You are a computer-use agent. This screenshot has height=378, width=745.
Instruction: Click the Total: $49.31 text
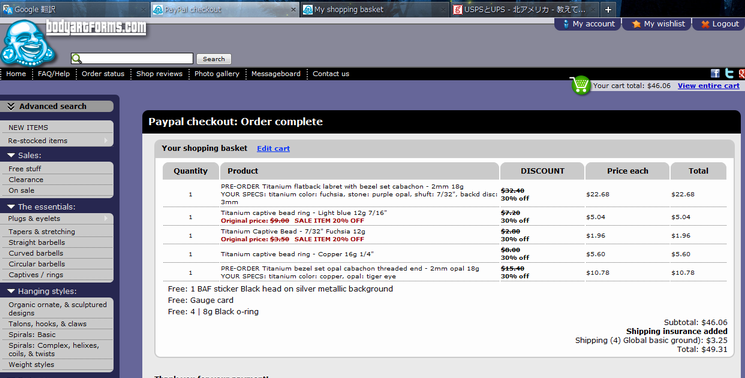coord(702,349)
